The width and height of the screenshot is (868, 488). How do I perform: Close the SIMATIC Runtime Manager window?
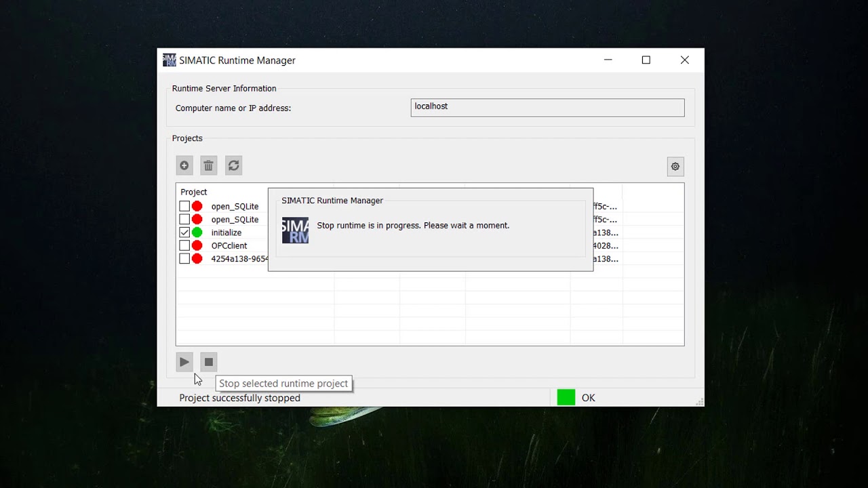(x=685, y=60)
